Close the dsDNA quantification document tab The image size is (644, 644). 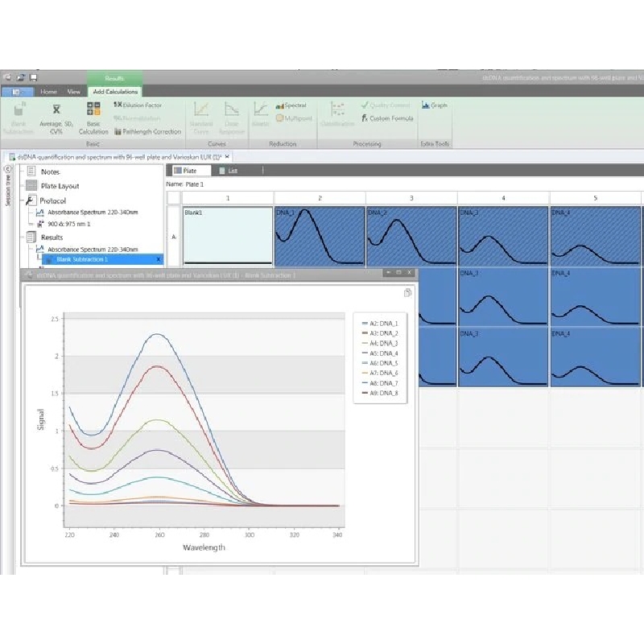pos(228,156)
